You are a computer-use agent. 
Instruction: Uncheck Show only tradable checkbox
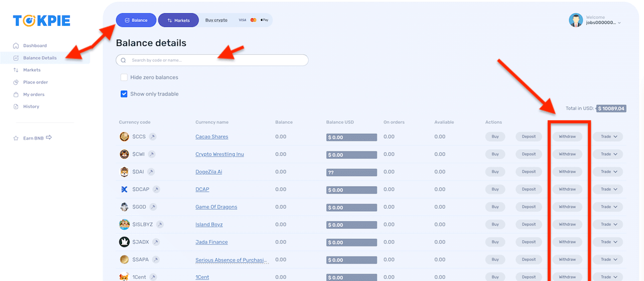(x=124, y=94)
